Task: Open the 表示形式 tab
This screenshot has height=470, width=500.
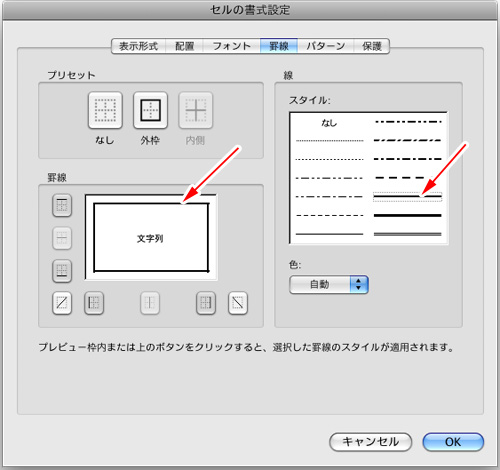Action: click(139, 46)
